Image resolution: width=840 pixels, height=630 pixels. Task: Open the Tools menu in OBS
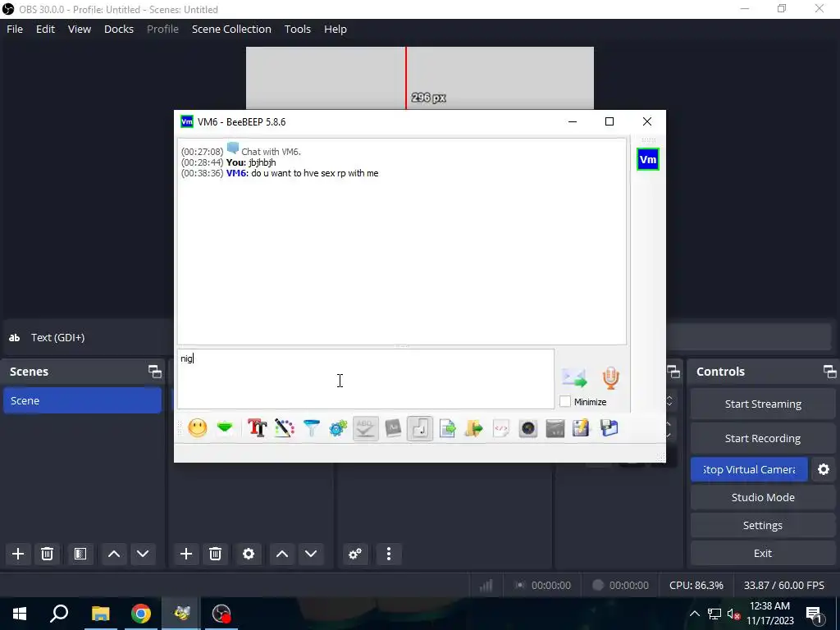(x=297, y=29)
